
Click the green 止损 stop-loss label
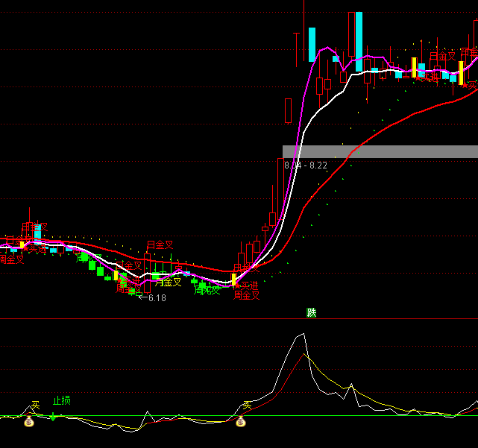(61, 401)
